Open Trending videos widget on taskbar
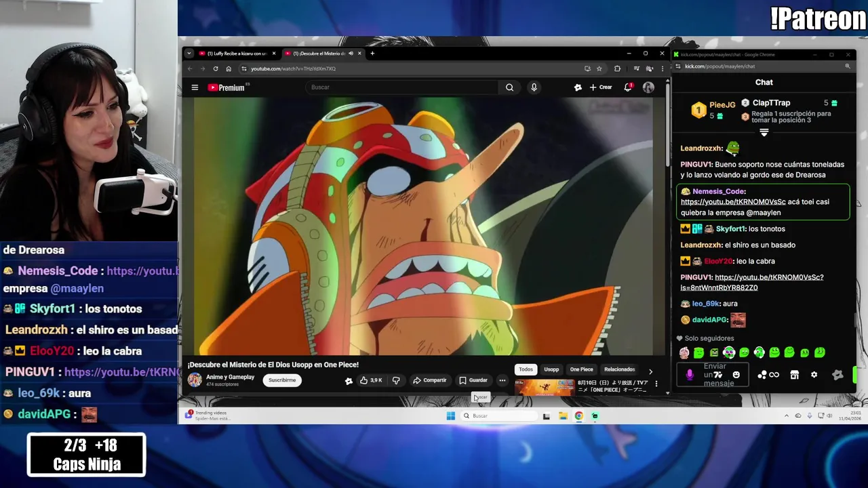The height and width of the screenshot is (488, 868). coord(207,415)
